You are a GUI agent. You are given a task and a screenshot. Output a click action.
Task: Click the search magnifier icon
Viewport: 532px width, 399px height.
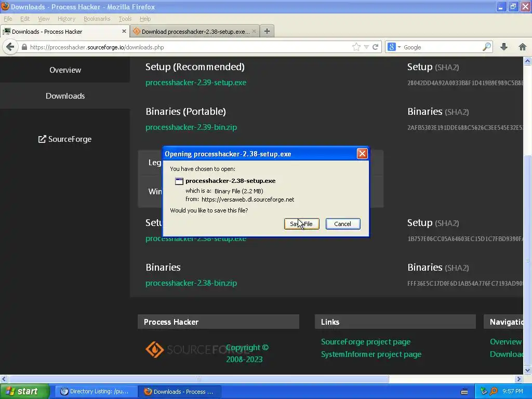click(487, 47)
